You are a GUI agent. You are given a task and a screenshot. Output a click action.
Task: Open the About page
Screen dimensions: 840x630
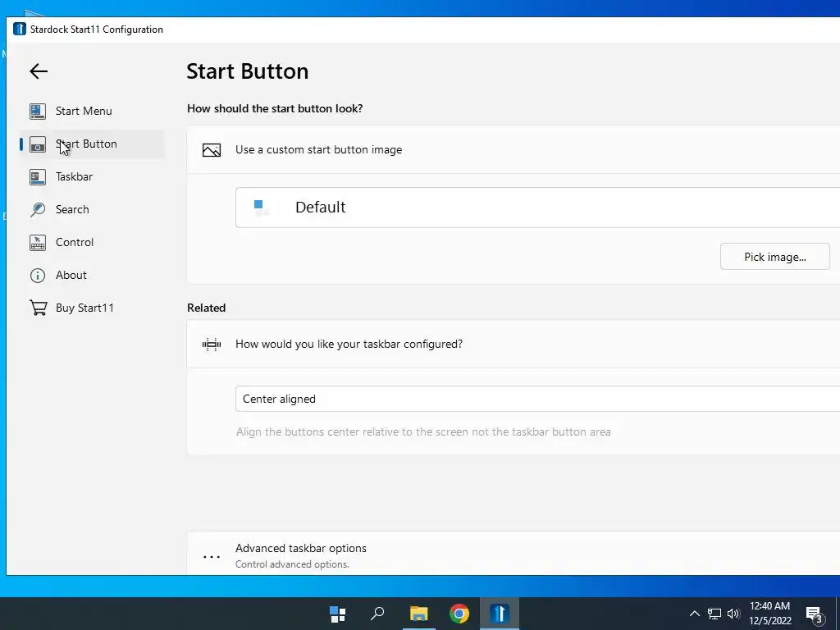point(92,276)
